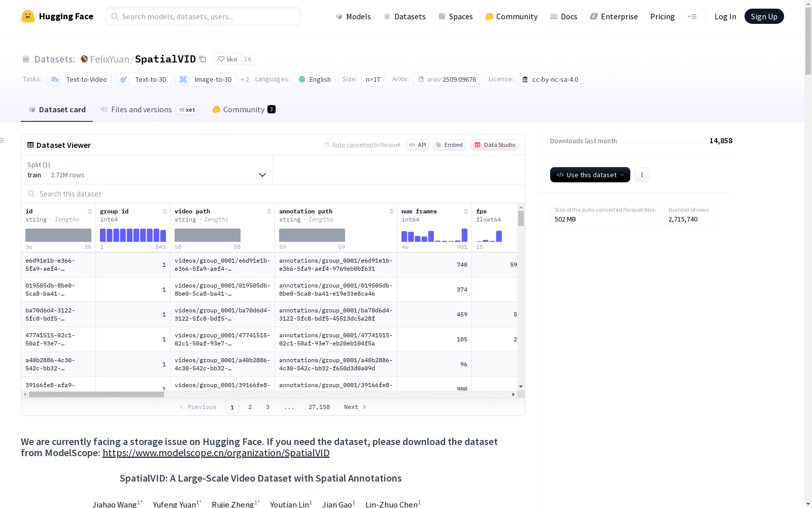Sort by the num_frames column arrows
Image resolution: width=812 pixels, height=508 pixels.
pyautogui.click(x=466, y=211)
